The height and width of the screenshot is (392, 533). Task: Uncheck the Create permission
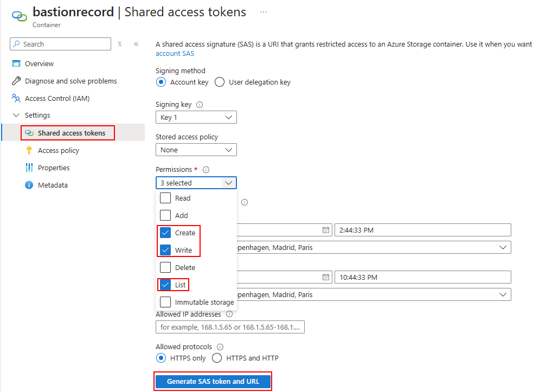[x=165, y=233]
